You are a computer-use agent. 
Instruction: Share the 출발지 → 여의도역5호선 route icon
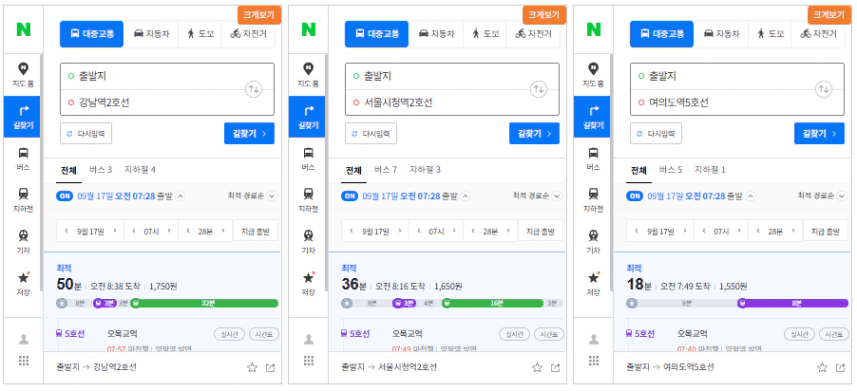[841, 367]
